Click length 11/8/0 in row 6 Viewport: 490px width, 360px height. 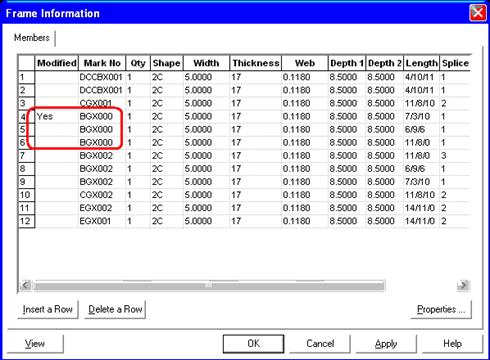click(x=422, y=143)
